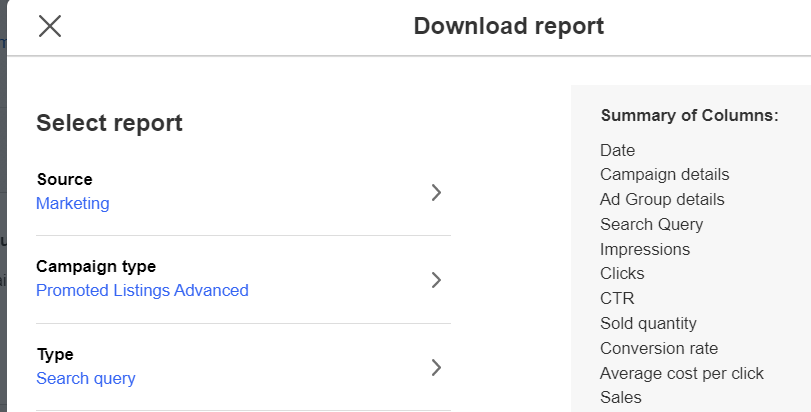Click the Select report heading
The image size is (811, 412).
[109, 123]
